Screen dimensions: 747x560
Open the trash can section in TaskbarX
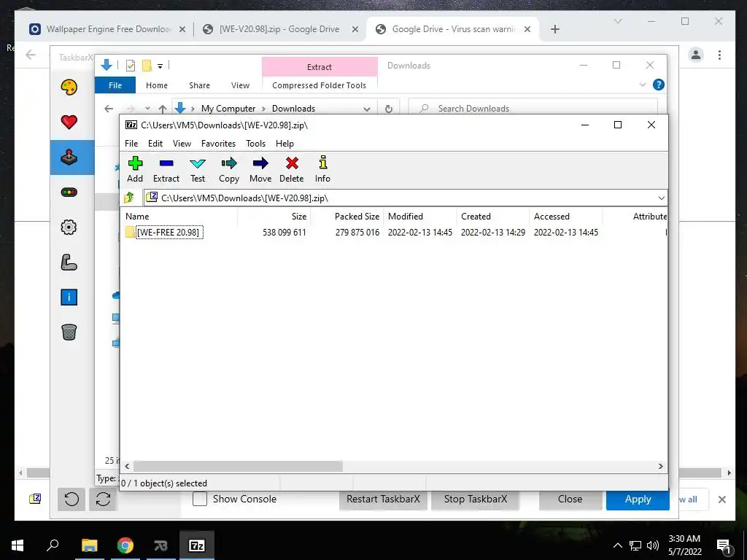coord(69,332)
